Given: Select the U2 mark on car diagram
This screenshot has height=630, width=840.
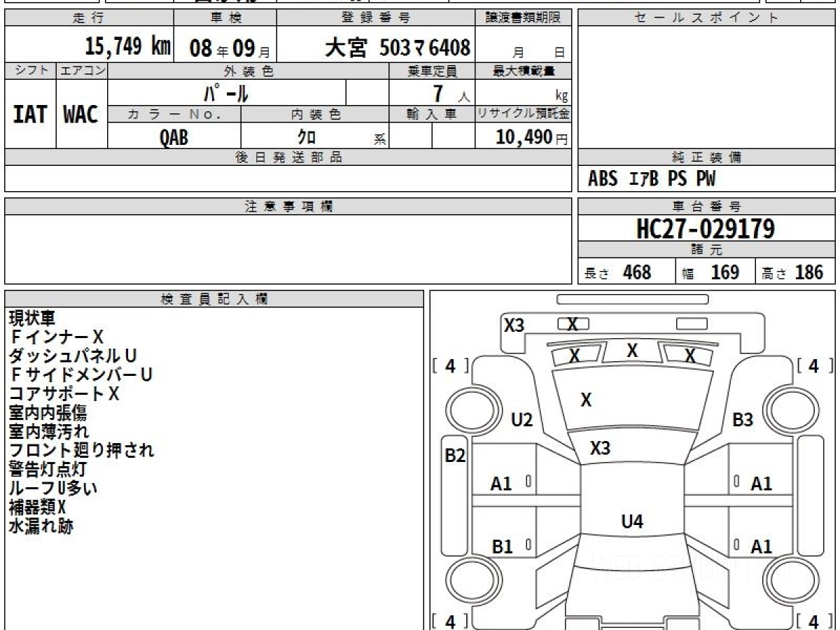Looking at the screenshot, I should (x=521, y=420).
